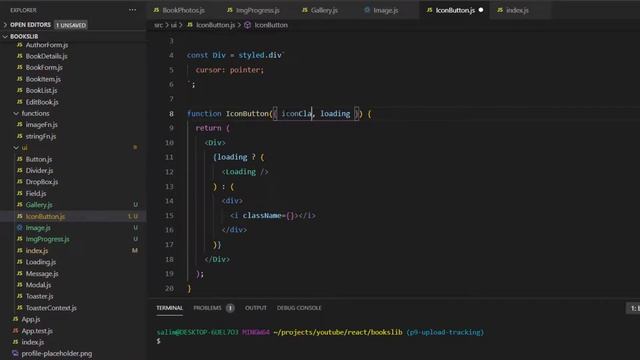Open profile-placeholder.png image file
The height and width of the screenshot is (360, 640).
(x=56, y=353)
